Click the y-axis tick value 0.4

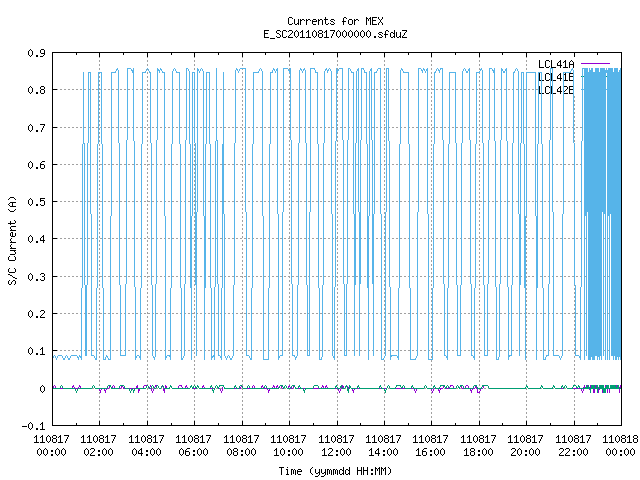tap(36, 239)
